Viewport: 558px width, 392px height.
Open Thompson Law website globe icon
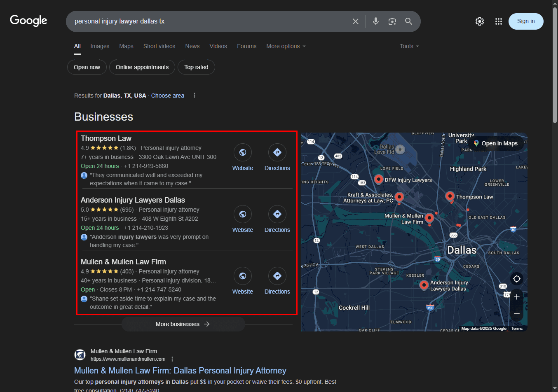point(243,152)
